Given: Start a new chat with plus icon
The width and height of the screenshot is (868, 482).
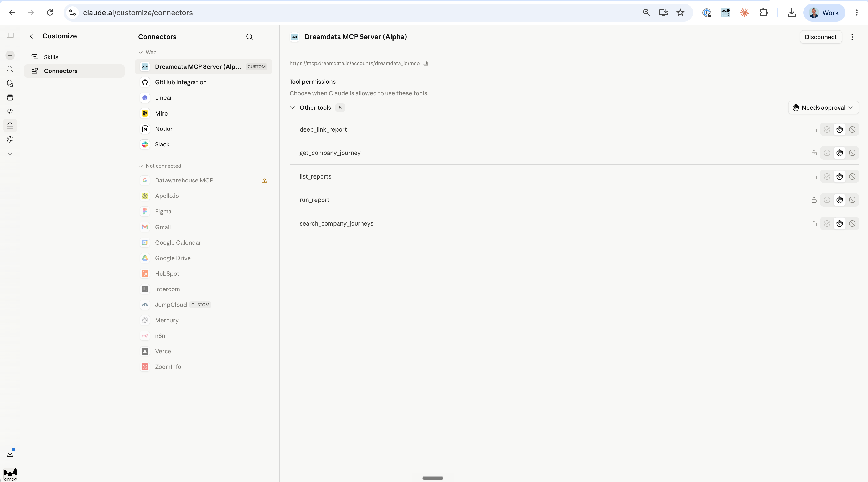Looking at the screenshot, I should click(10, 55).
